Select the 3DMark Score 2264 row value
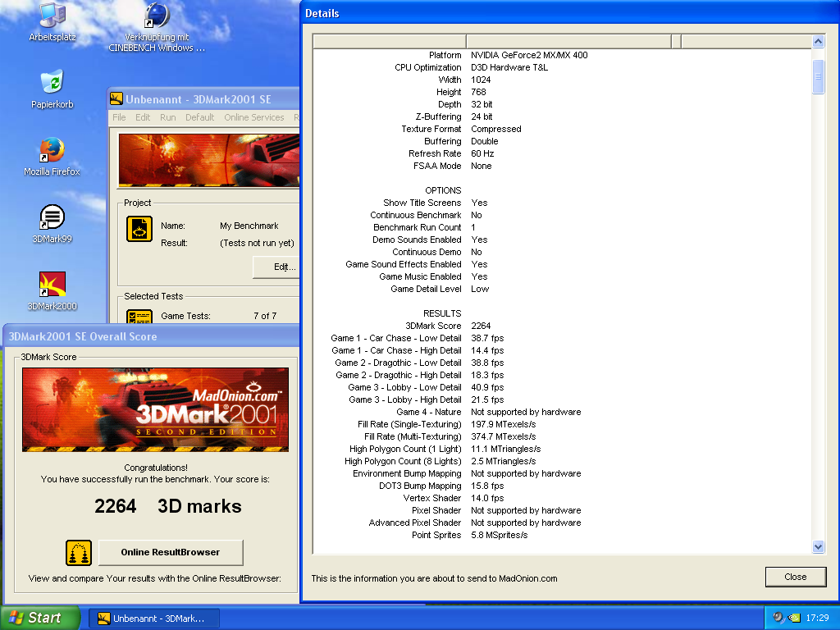The image size is (840, 630). tap(481, 326)
